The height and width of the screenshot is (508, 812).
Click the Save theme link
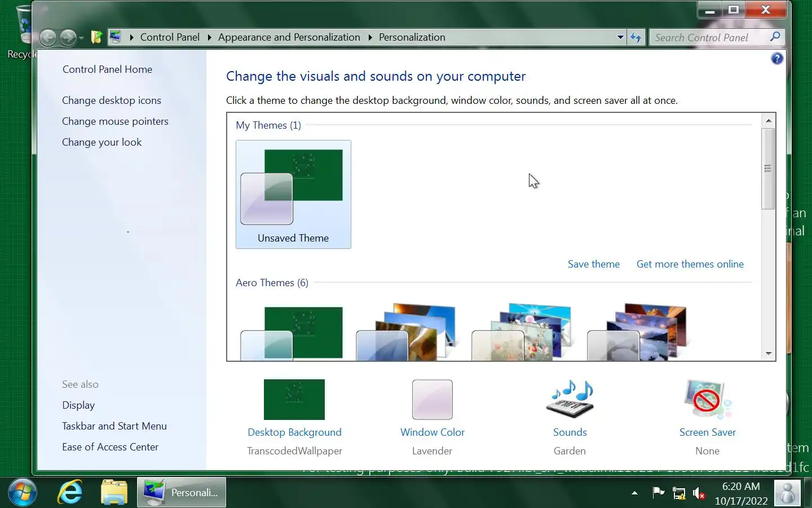click(594, 264)
